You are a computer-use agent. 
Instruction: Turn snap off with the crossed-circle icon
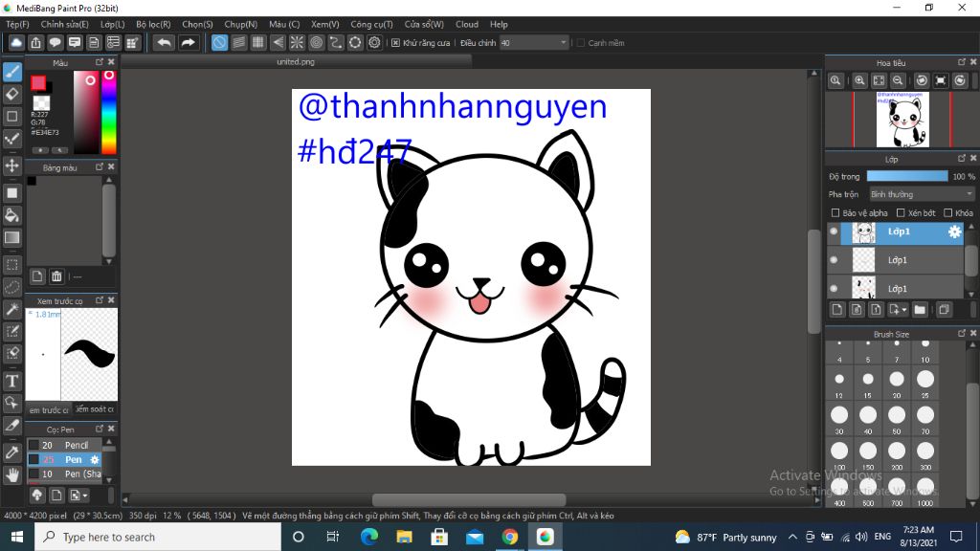pyautogui.click(x=219, y=42)
